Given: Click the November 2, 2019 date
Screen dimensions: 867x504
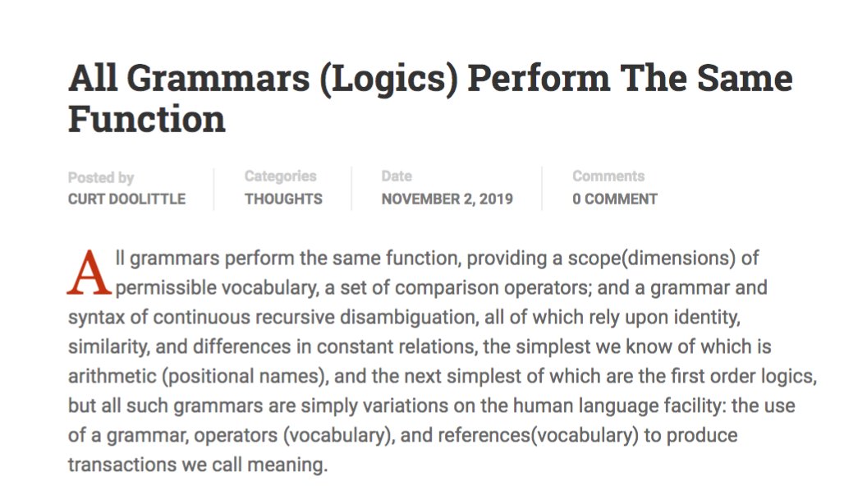Looking at the screenshot, I should (447, 199).
